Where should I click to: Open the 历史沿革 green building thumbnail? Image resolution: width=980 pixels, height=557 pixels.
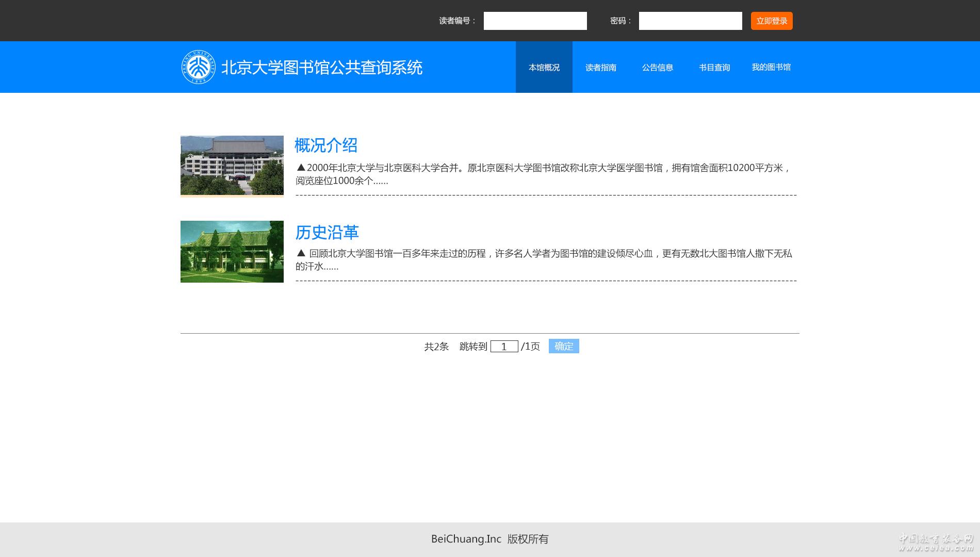[232, 252]
